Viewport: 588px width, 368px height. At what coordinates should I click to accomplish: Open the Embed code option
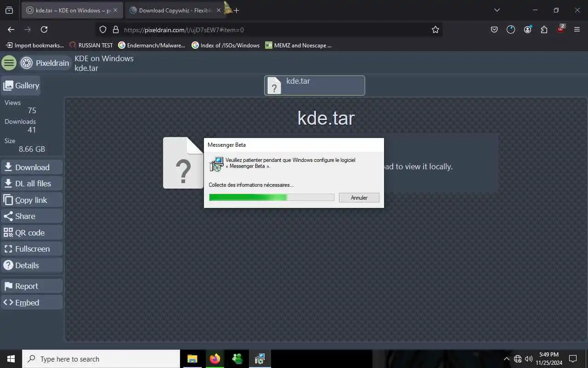click(32, 303)
